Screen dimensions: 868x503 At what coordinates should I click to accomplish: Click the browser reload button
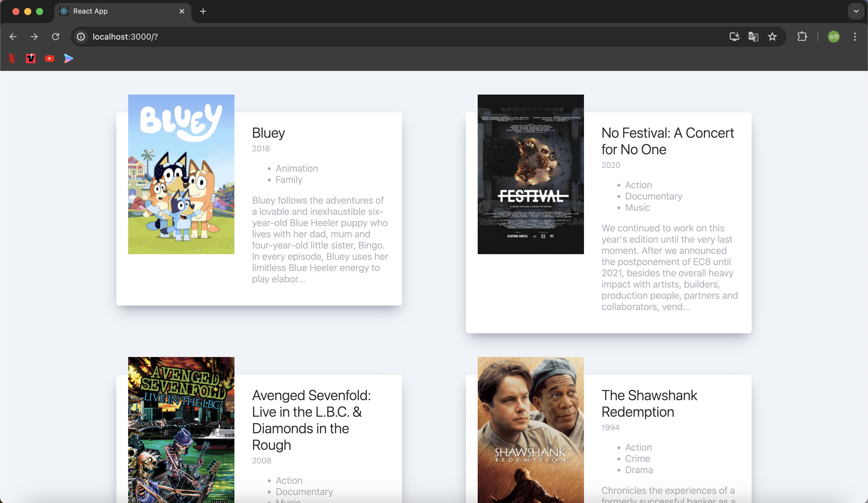(x=56, y=37)
